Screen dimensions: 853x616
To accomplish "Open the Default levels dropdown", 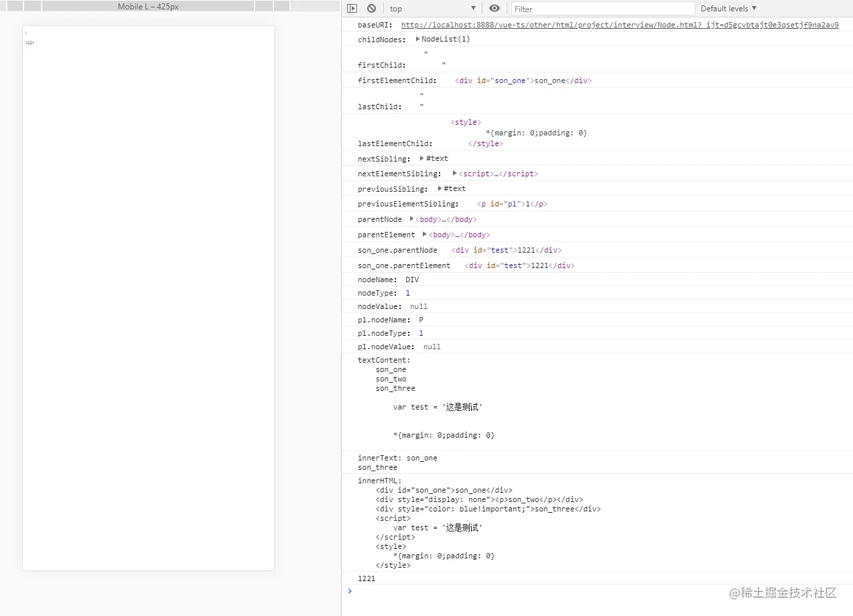I will 728,8.
